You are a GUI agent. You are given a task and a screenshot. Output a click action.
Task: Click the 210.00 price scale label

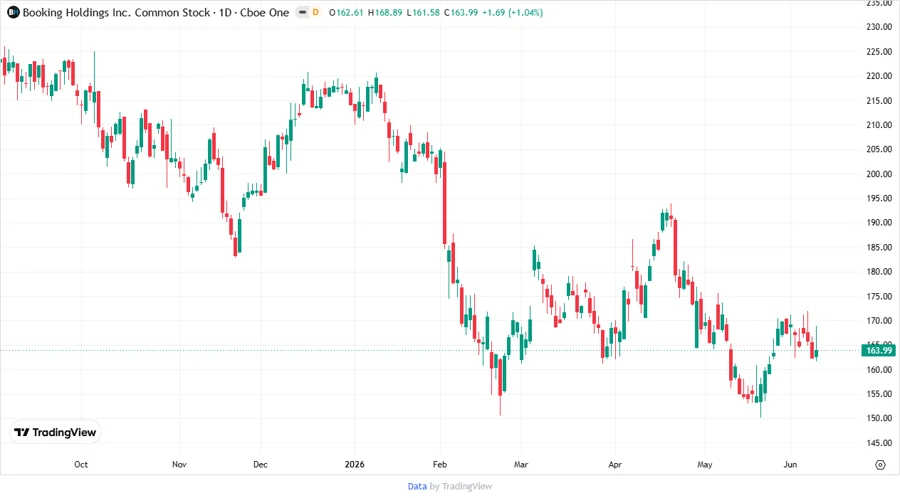tap(879, 125)
